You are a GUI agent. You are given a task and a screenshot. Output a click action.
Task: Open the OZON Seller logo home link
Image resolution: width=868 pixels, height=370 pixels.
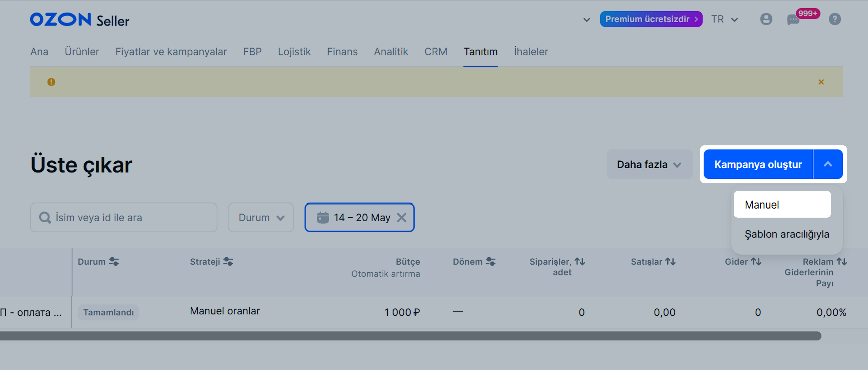80,20
